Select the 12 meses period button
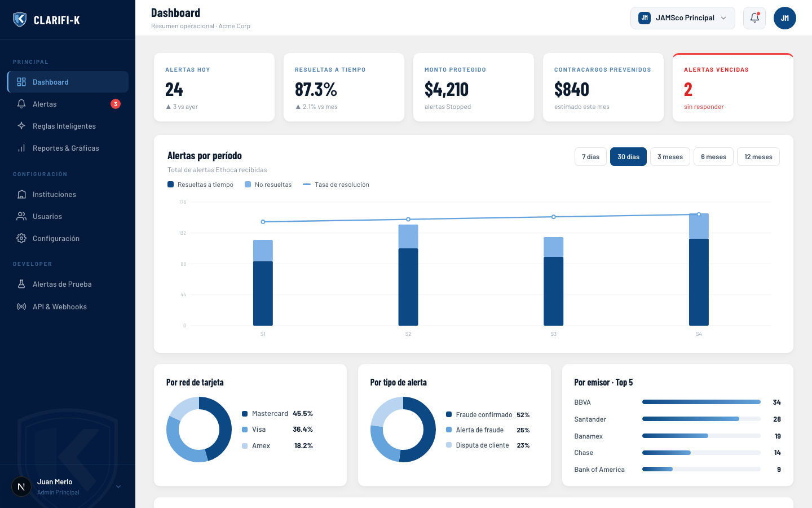The height and width of the screenshot is (508, 812). pyautogui.click(x=758, y=157)
